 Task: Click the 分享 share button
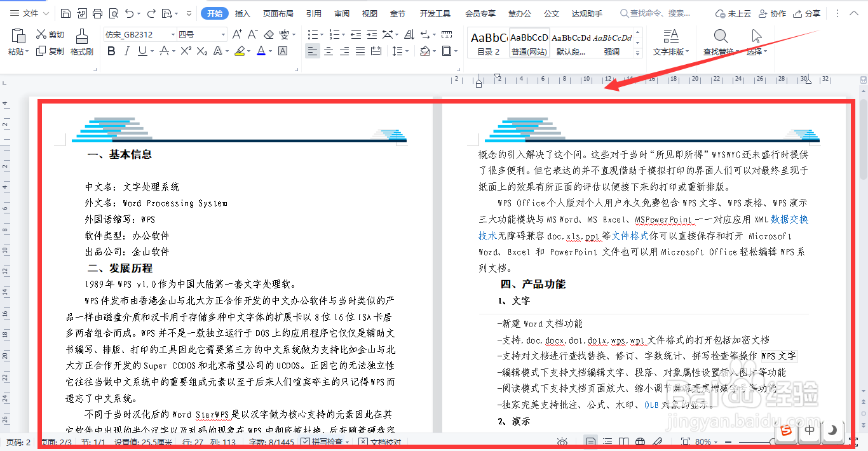(x=806, y=13)
